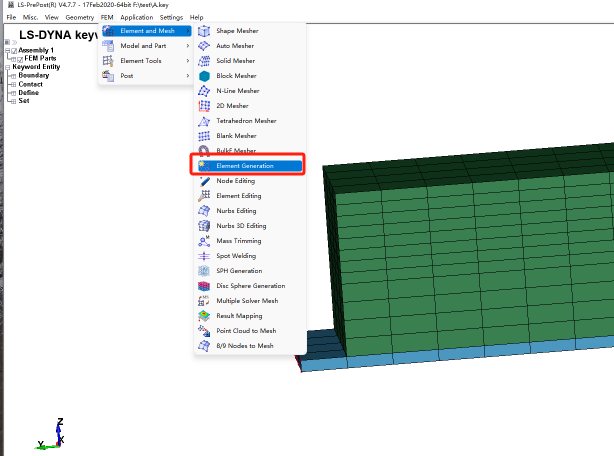This screenshot has height=456, width=614.
Task: Click the SPH Generation icon
Action: [204, 271]
